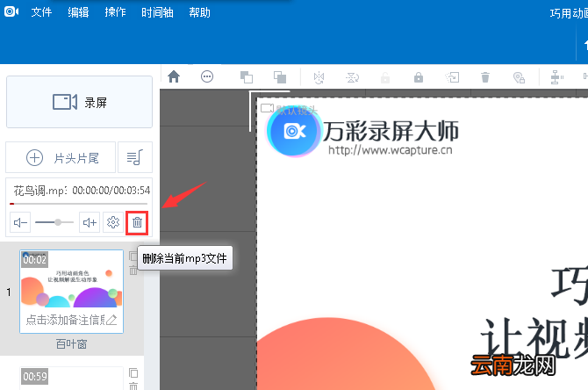Click the send backward layer icon
Image resolution: width=588 pixels, height=390 pixels.
(x=280, y=77)
